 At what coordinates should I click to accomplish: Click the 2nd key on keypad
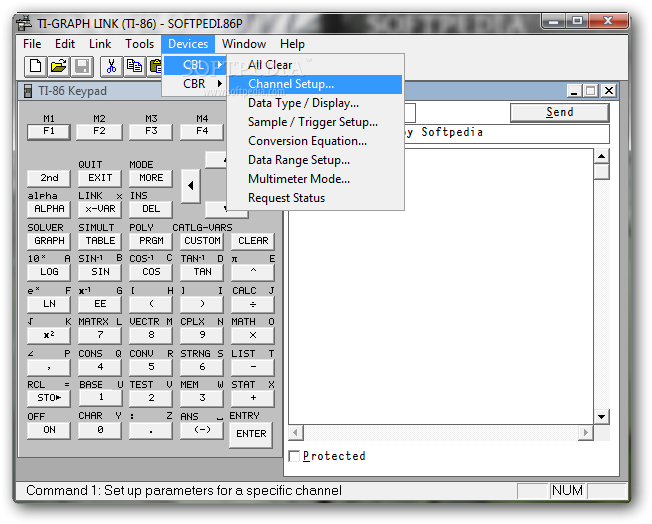pos(49,178)
